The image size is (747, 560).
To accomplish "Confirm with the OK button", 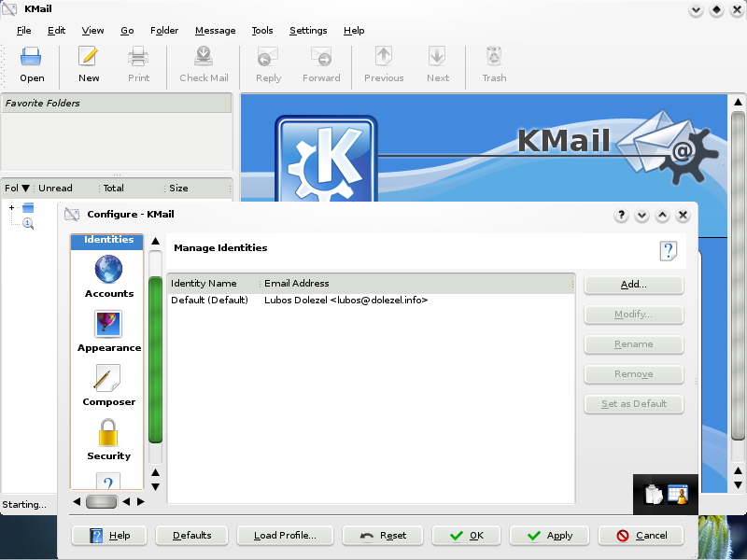I will tap(466, 536).
